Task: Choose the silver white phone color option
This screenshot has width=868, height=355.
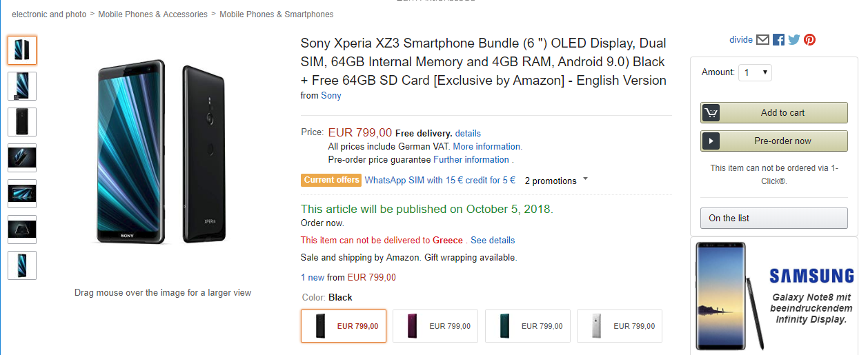Action: (620, 326)
